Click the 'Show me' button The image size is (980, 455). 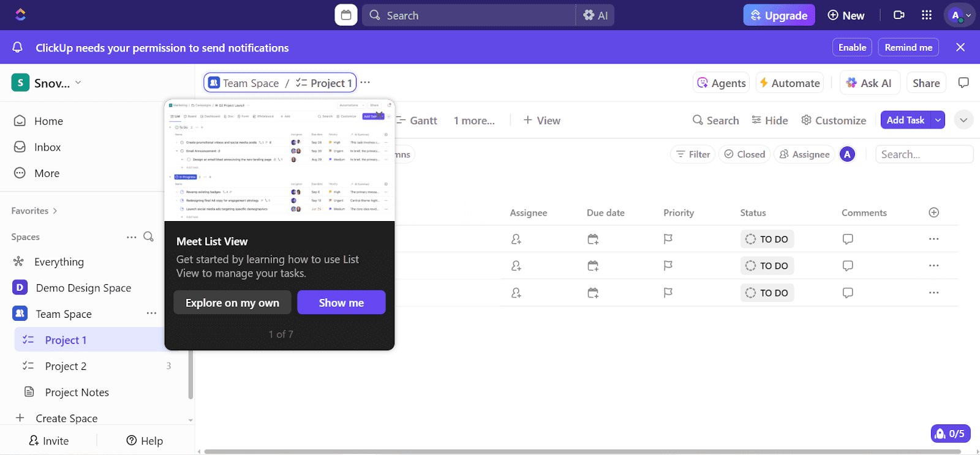click(341, 303)
